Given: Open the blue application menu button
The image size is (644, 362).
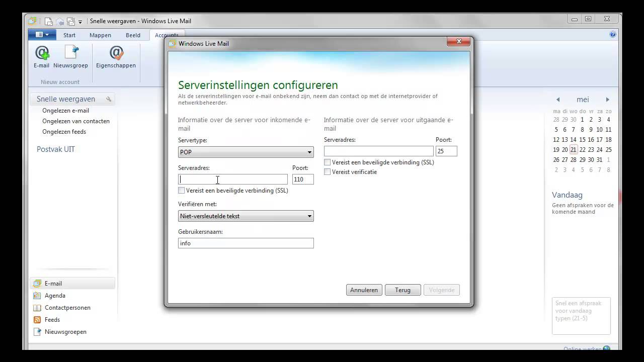Looking at the screenshot, I should pyautogui.click(x=42, y=35).
